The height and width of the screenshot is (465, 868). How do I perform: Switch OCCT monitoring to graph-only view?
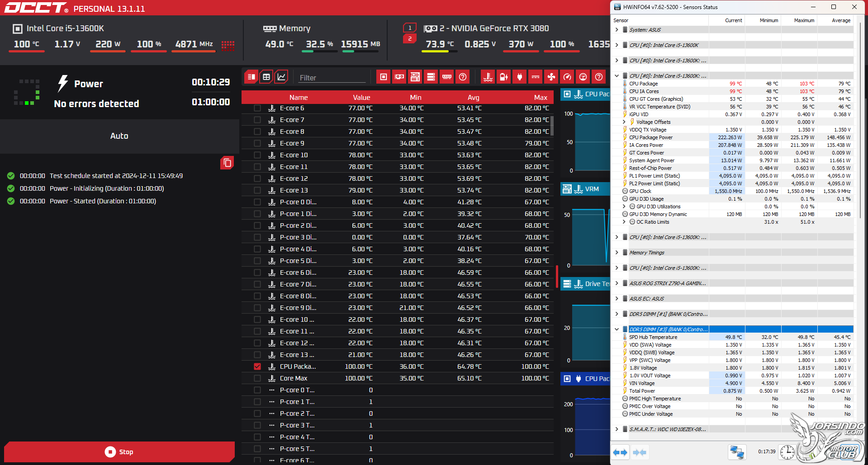pyautogui.click(x=281, y=77)
